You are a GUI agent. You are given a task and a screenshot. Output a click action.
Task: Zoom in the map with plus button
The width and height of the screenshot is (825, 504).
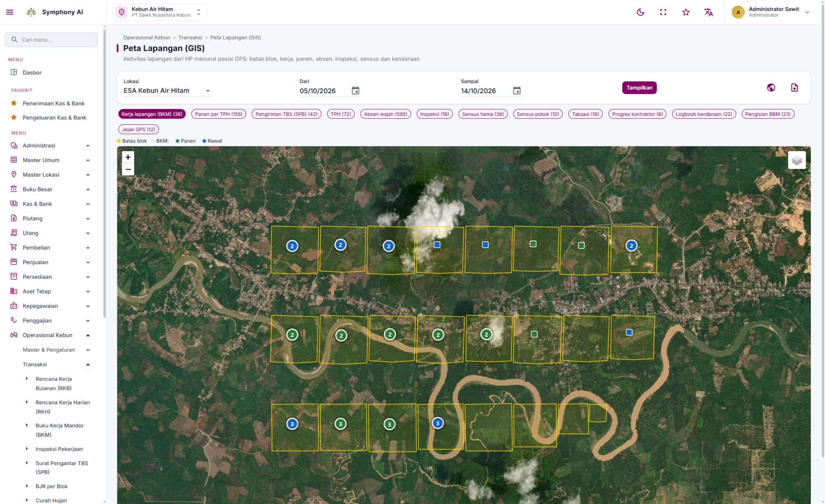(128, 157)
